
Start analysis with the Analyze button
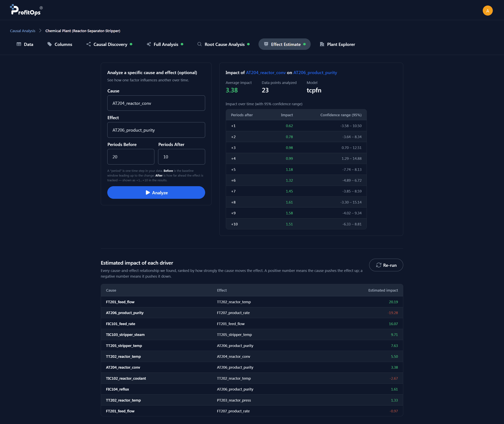tap(156, 192)
